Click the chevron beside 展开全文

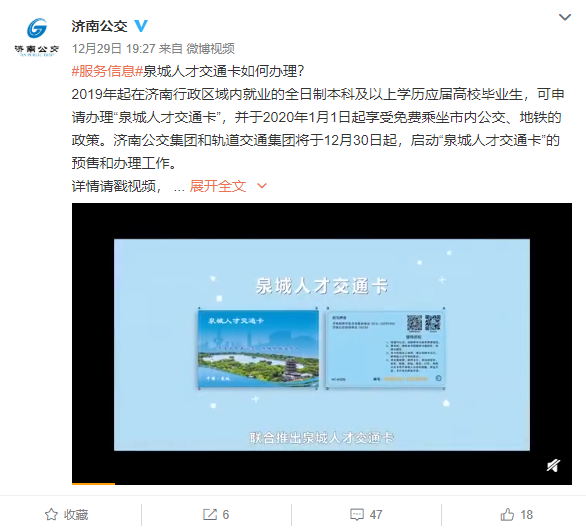262,186
